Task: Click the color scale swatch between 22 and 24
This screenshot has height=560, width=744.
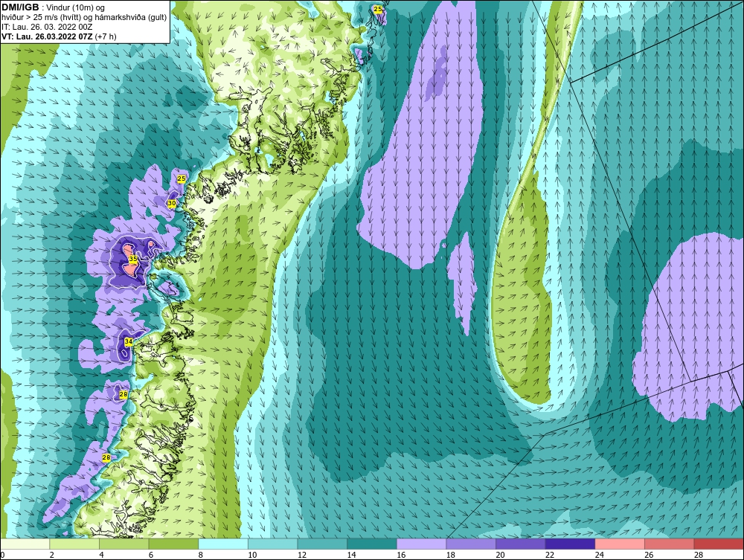Action: [x=570, y=544]
